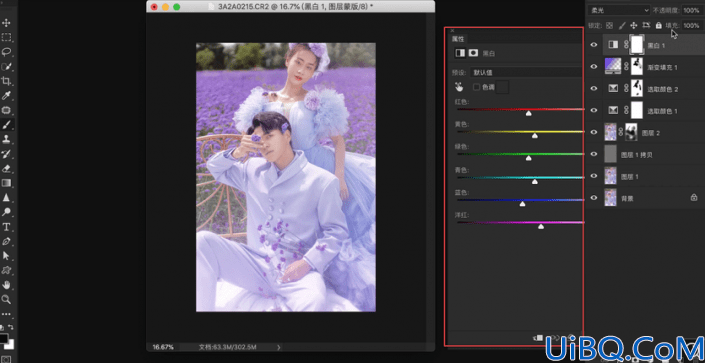Select the Type tool
This screenshot has height=363, width=705.
pos(6,226)
